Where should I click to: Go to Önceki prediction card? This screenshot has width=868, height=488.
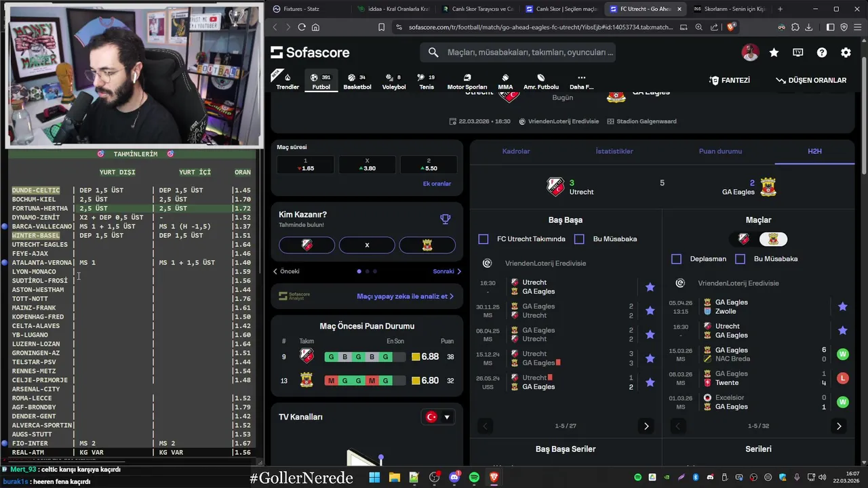[286, 271]
